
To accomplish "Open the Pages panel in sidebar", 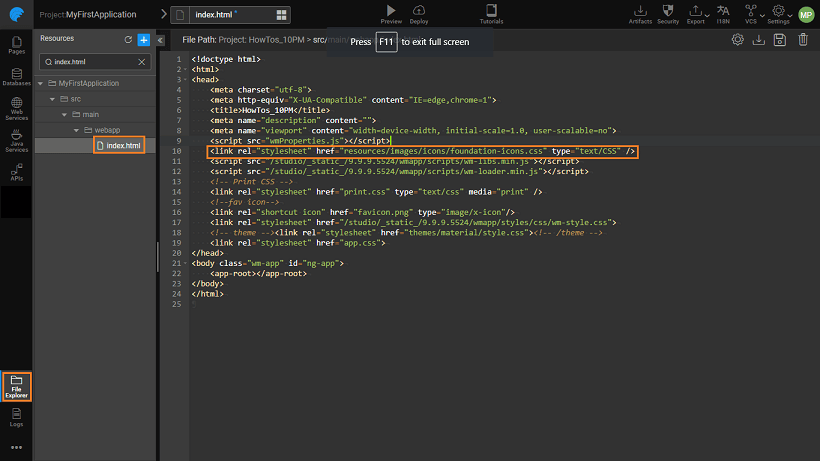I will (16, 45).
